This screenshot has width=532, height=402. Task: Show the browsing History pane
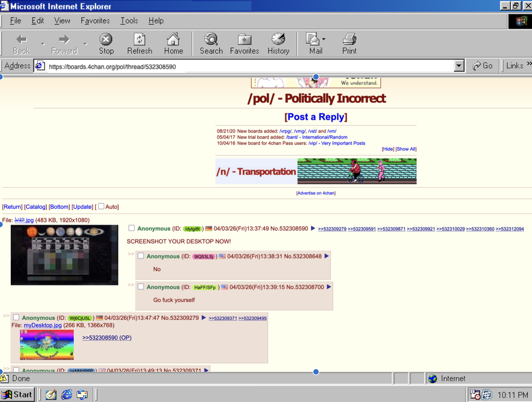click(x=278, y=44)
